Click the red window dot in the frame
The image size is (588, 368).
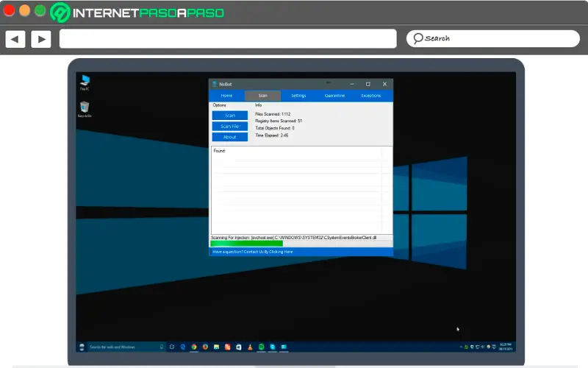click(9, 10)
